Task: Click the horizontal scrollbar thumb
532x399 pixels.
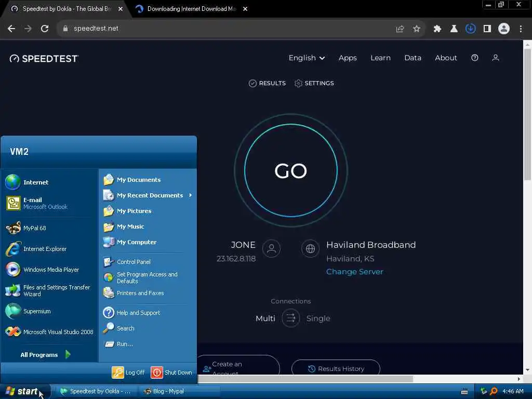Action: pos(305,379)
